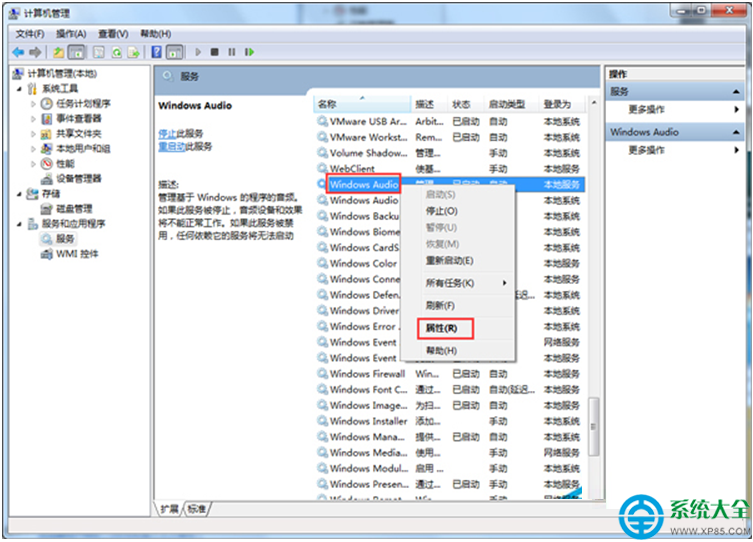Expand the 任务计划程序 node arrow
Screen dimensions: 753x542
(x=33, y=104)
